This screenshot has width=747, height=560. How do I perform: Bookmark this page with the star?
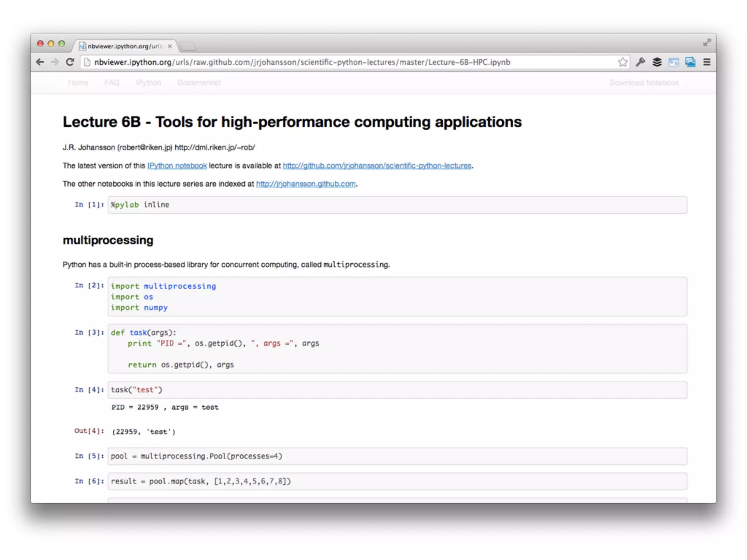coord(623,62)
